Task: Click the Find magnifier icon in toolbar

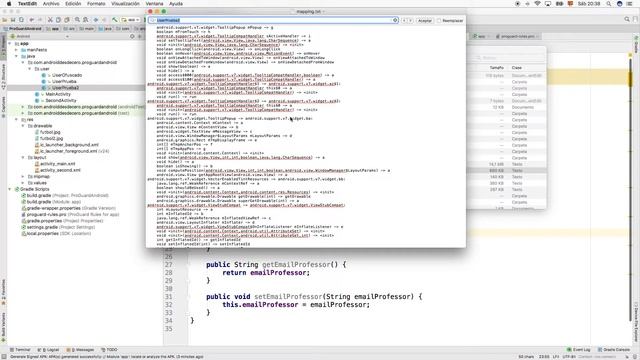Action: (x=77, y=20)
